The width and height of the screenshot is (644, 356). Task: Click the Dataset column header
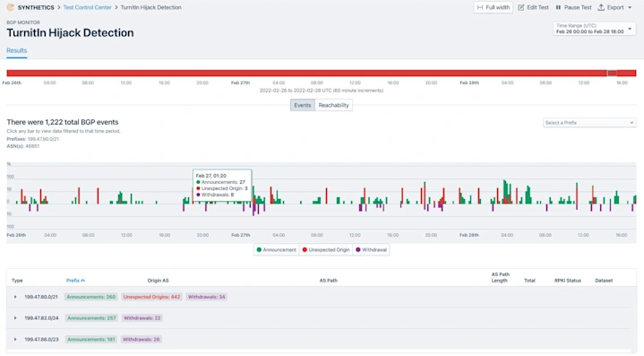[x=604, y=281]
